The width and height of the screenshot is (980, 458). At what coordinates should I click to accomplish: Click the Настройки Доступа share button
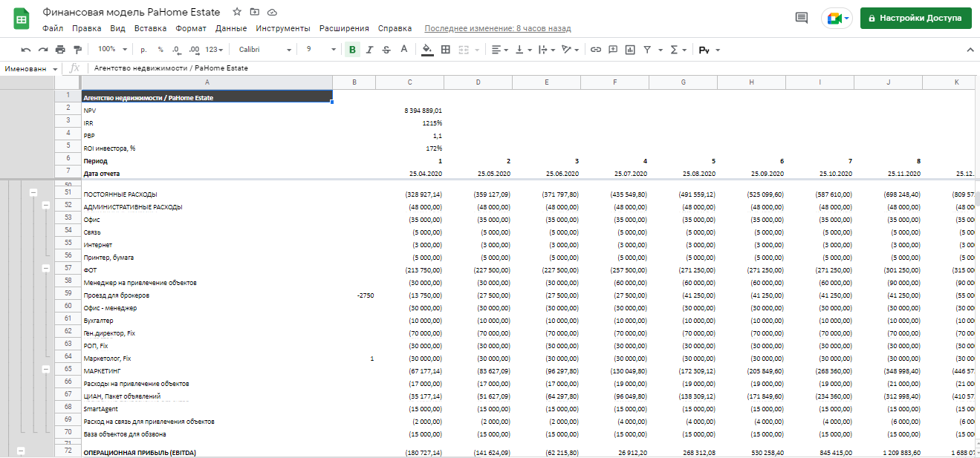point(916,19)
